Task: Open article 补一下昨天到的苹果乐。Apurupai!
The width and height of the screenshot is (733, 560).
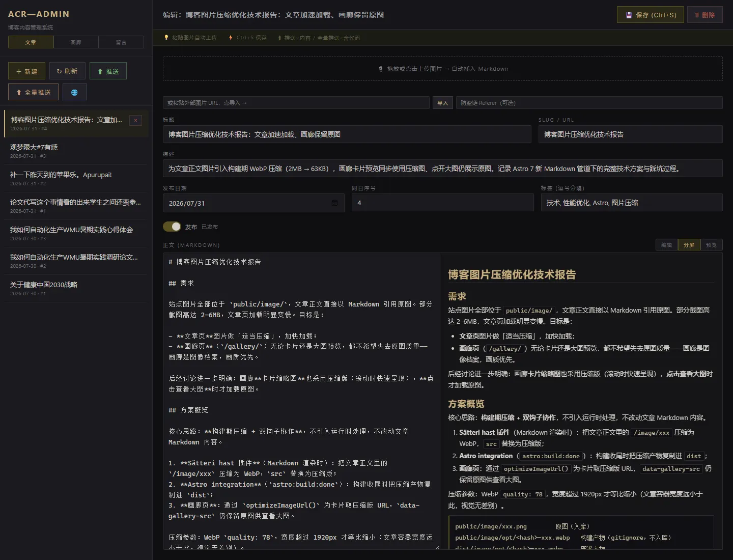Action: pos(76,179)
